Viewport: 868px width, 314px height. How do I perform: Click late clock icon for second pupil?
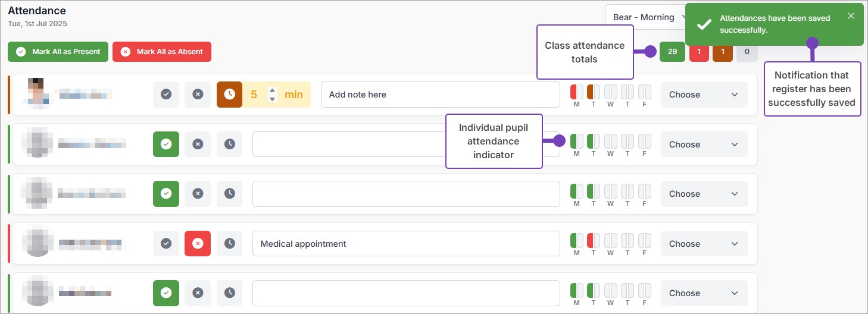(229, 145)
